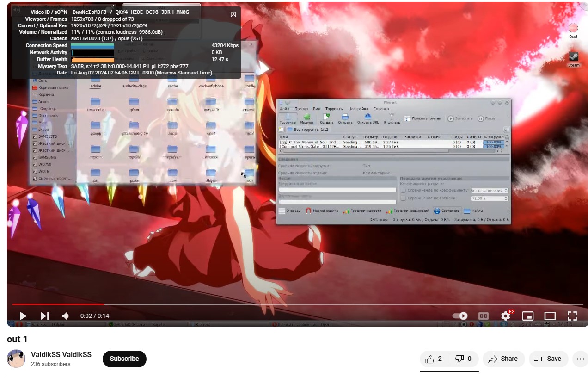Sort torrents by the Размер column
The height and width of the screenshot is (378, 588).
(372, 137)
